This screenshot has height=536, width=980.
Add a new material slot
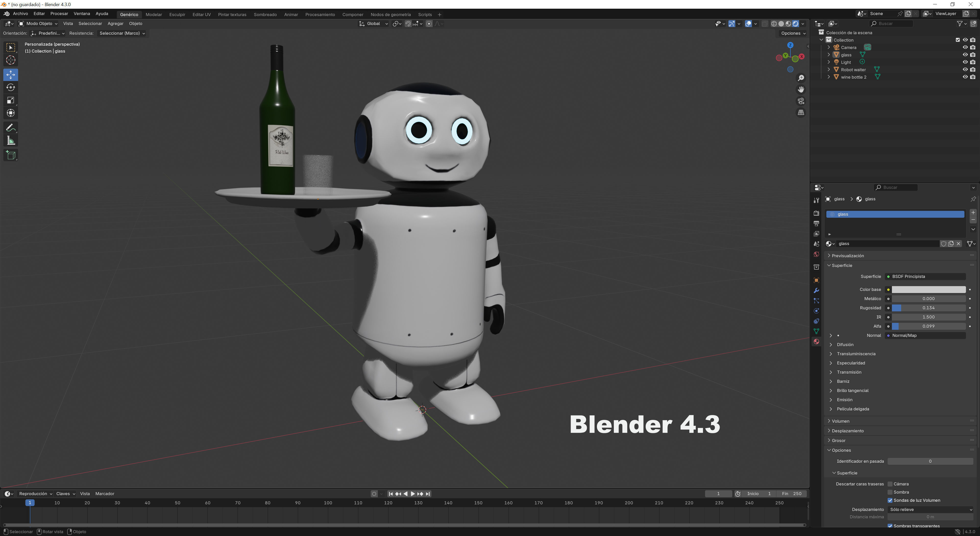point(973,213)
